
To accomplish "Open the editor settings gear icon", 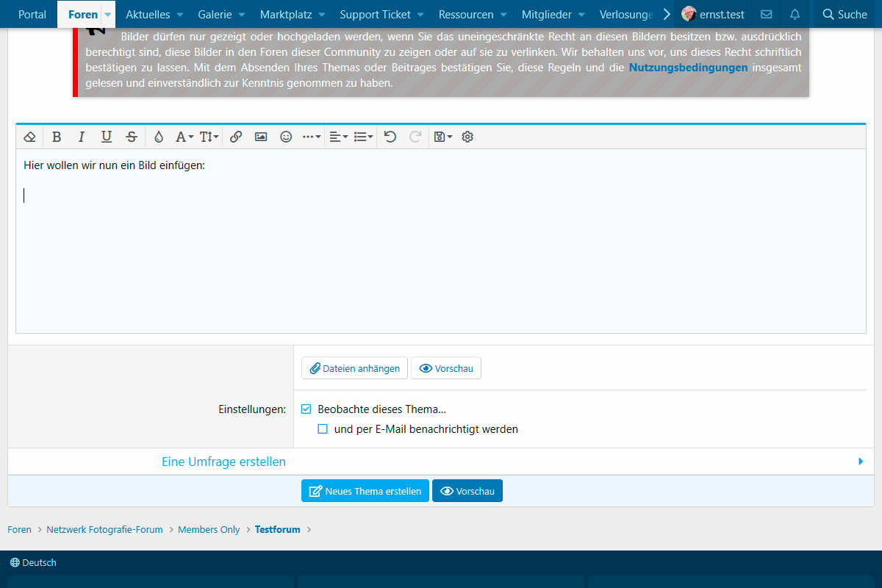I will click(x=467, y=137).
